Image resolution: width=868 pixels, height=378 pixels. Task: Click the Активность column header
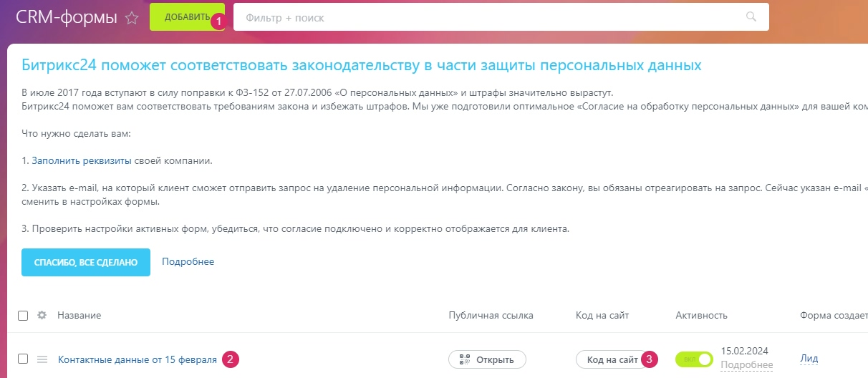point(702,316)
